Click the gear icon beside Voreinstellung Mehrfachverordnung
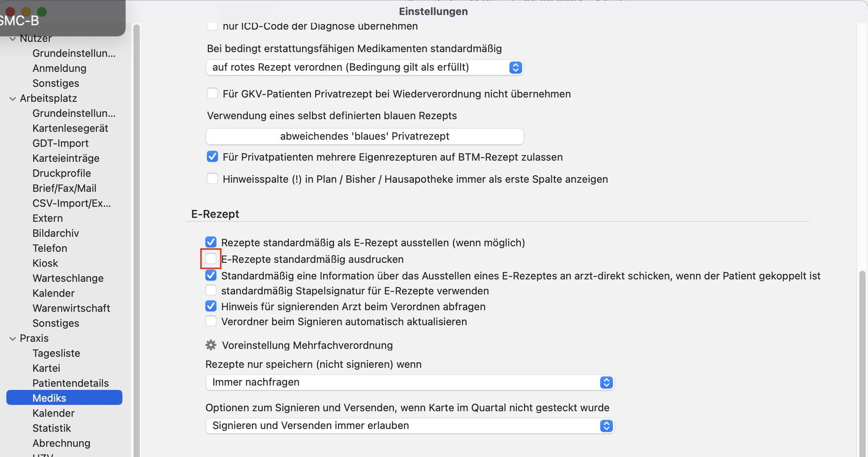Viewport: 868px width, 457px height. point(211,345)
